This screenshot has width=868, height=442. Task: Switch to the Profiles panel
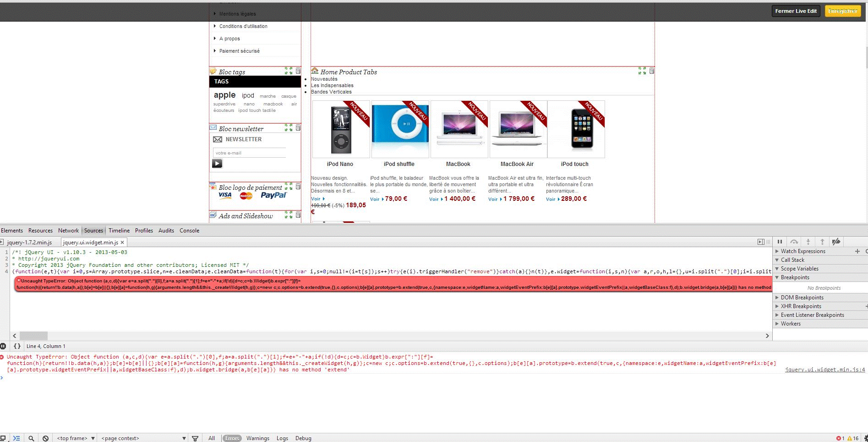(144, 231)
